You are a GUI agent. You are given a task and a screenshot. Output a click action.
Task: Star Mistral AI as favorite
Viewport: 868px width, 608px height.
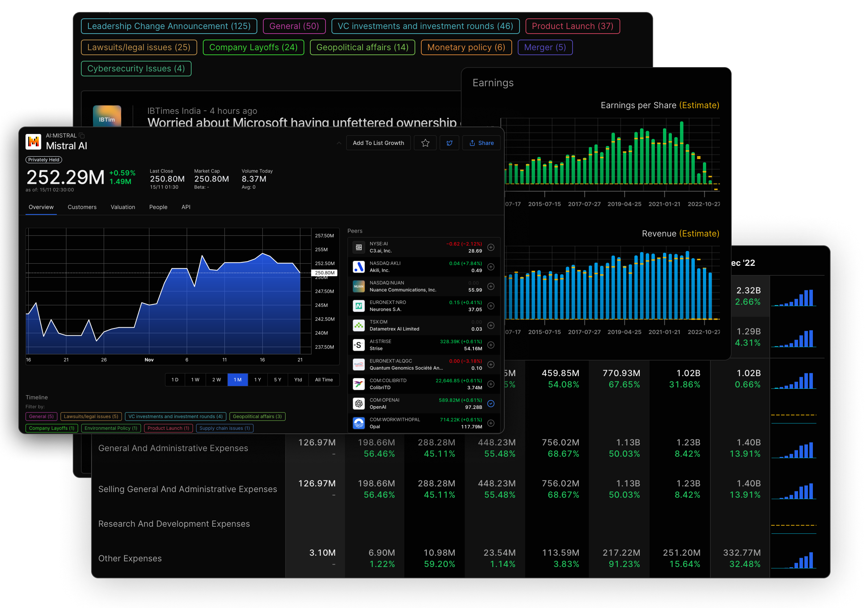tap(425, 143)
